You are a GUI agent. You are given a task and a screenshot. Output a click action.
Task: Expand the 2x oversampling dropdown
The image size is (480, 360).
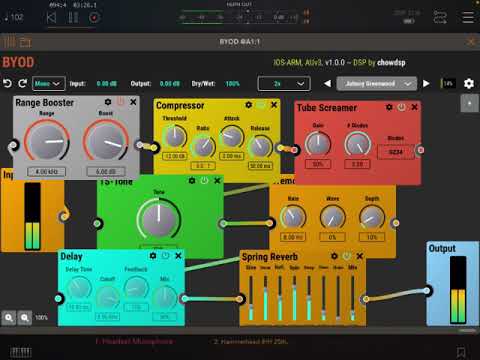tap(284, 84)
